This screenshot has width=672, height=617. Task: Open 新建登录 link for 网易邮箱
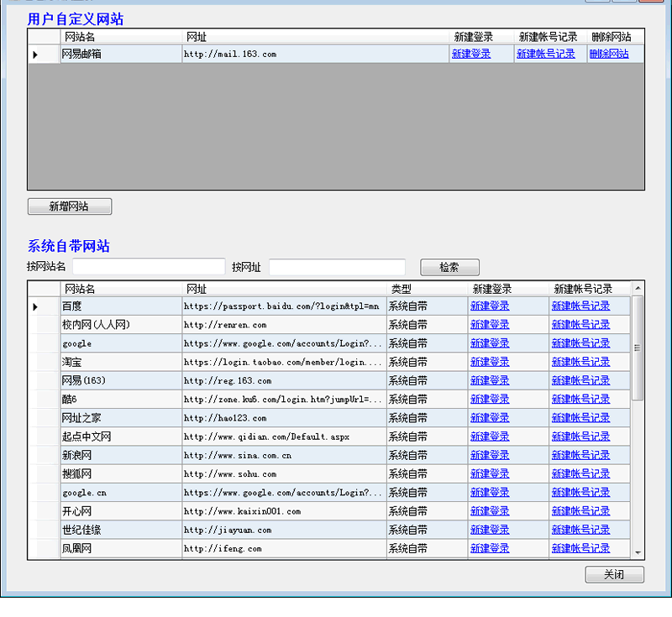pos(471,54)
